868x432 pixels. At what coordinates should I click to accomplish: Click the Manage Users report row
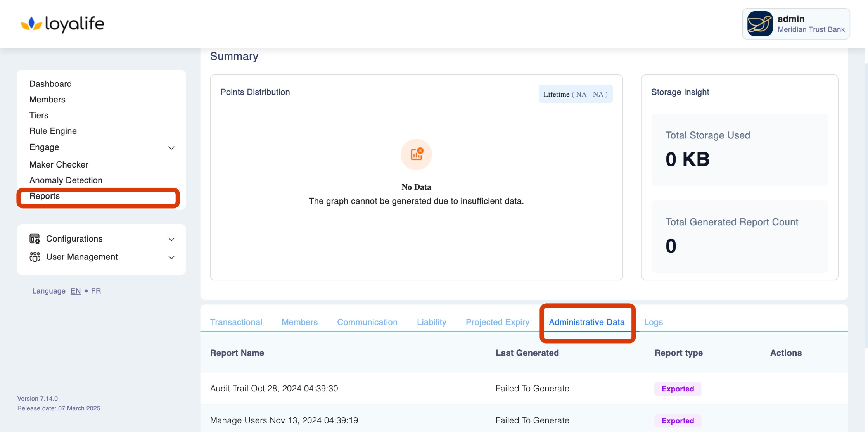[x=284, y=420]
